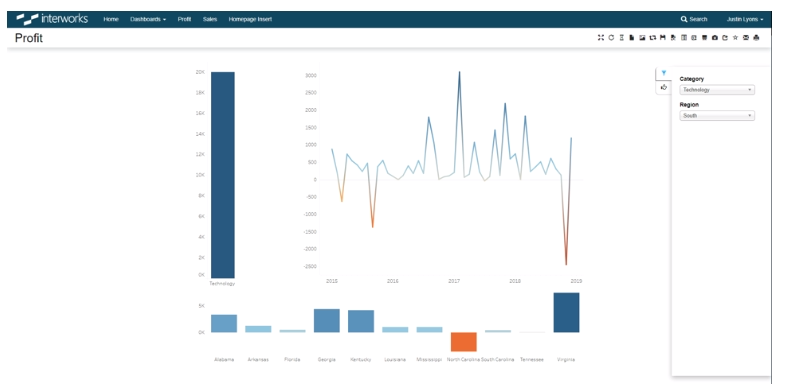Click the 'Tennessee' state axis label

pos(532,359)
